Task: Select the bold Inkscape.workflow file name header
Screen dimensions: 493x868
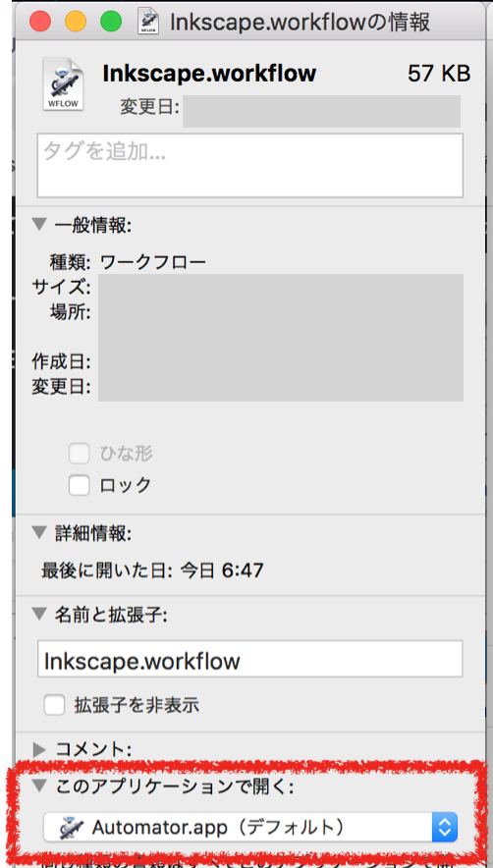Action: pos(209,73)
